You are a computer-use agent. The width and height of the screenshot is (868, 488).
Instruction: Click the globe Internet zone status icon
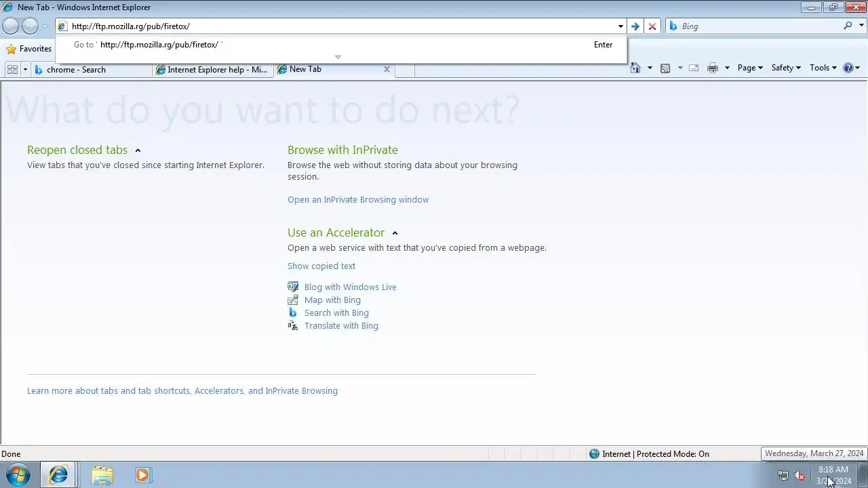pos(595,454)
